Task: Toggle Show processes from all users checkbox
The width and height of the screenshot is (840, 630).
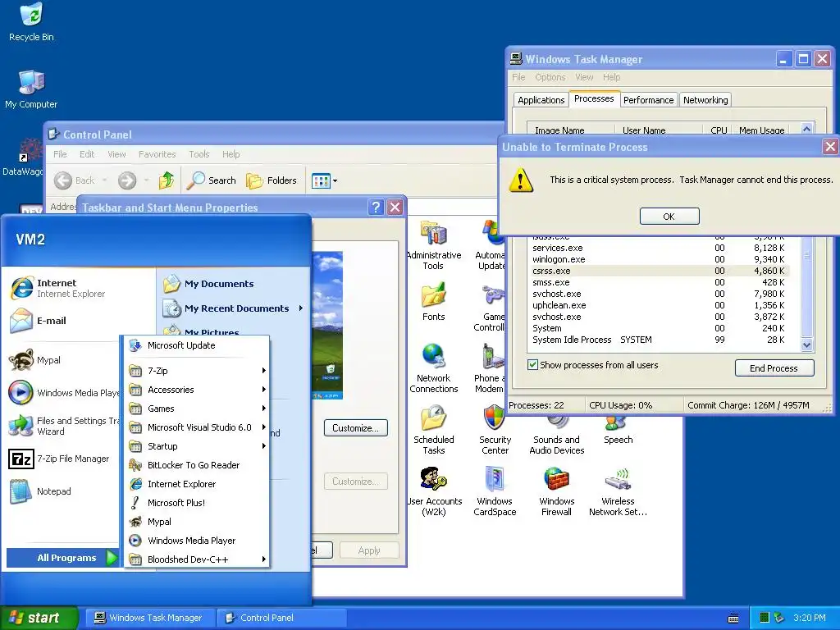Action: pos(532,365)
